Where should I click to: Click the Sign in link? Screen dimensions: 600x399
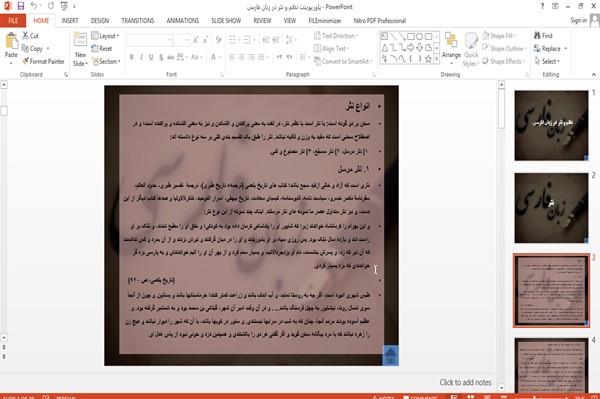click(578, 20)
